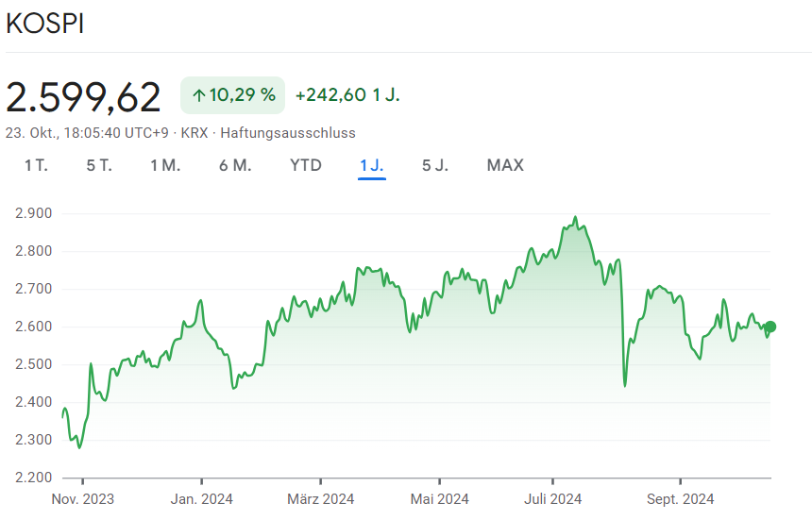
Task: Switch chart to 6 M. range
Action: [x=235, y=165]
